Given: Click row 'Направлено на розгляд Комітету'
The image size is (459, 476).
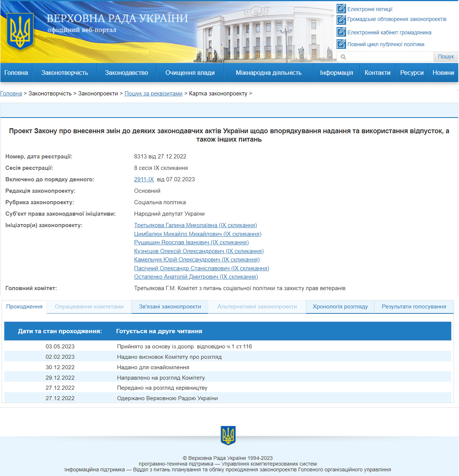Looking at the screenshot, I should click(228, 378).
